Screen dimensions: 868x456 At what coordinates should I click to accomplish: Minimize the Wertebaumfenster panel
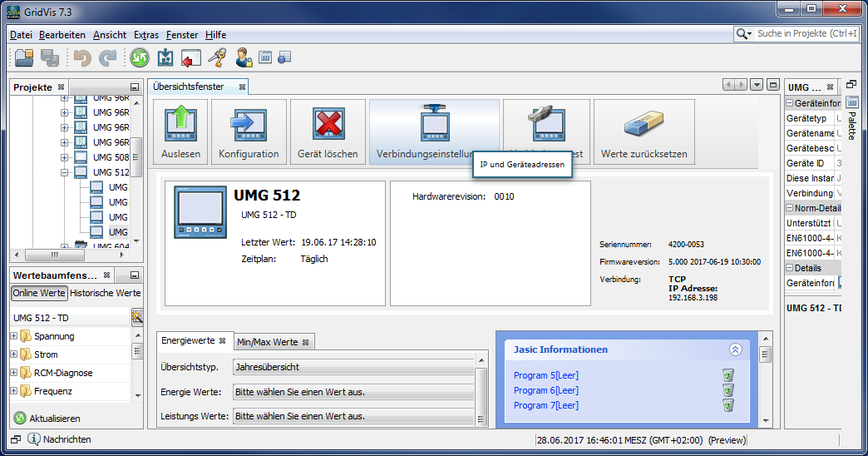(x=135, y=275)
